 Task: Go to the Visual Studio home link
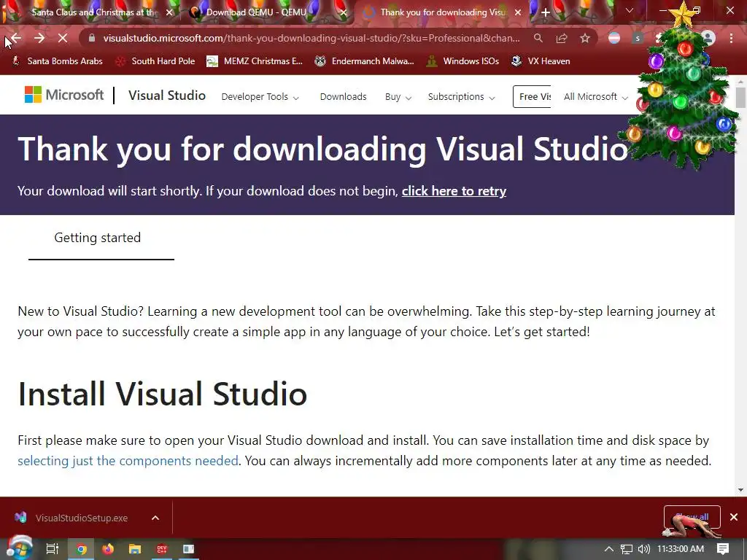(167, 96)
